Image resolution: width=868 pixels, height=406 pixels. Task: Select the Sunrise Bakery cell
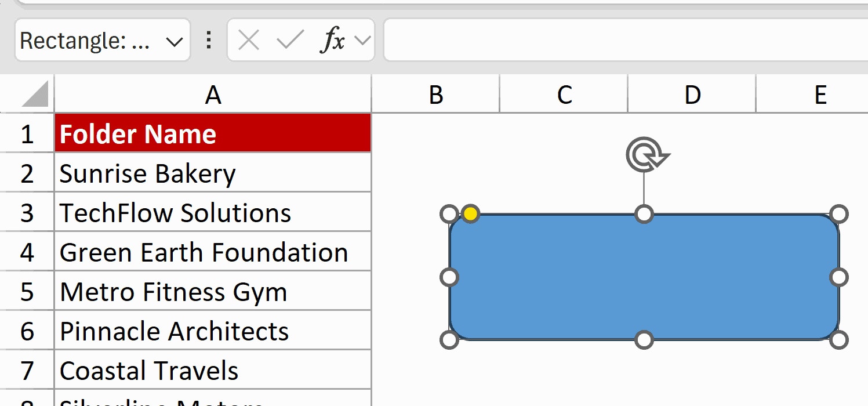pos(213,172)
